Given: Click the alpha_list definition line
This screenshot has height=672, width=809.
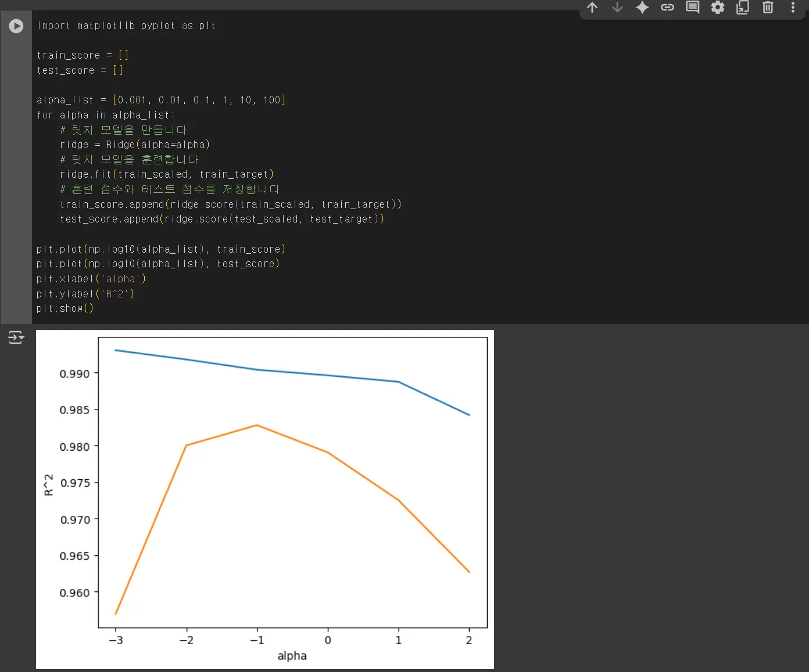Looking at the screenshot, I should tap(161, 100).
